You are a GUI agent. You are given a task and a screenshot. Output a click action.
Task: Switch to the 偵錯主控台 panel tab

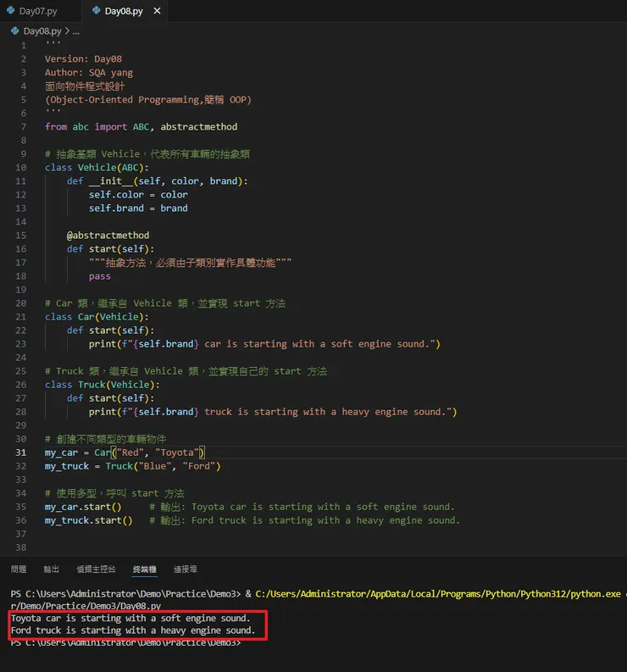(x=96, y=569)
